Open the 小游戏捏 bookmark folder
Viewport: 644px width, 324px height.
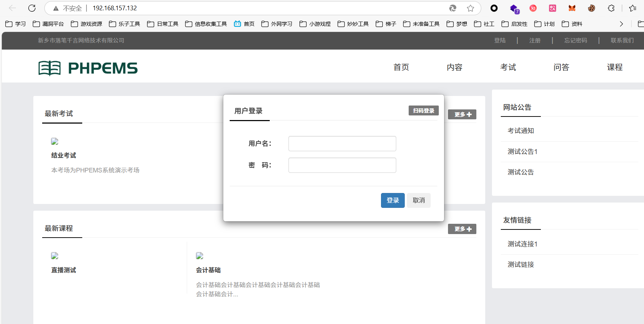[315, 24]
